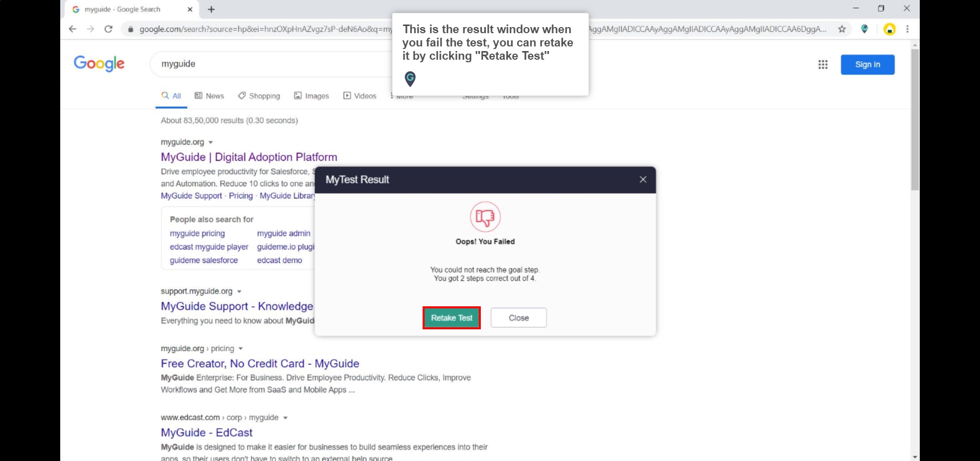Click 'People also search for' heading

211,220
